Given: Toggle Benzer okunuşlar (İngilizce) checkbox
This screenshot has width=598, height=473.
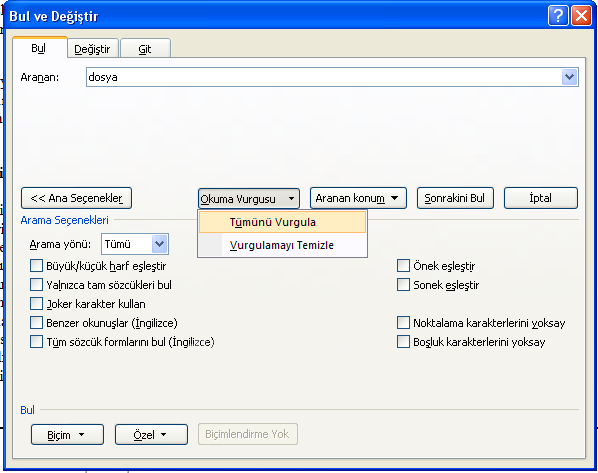Looking at the screenshot, I should point(36,323).
